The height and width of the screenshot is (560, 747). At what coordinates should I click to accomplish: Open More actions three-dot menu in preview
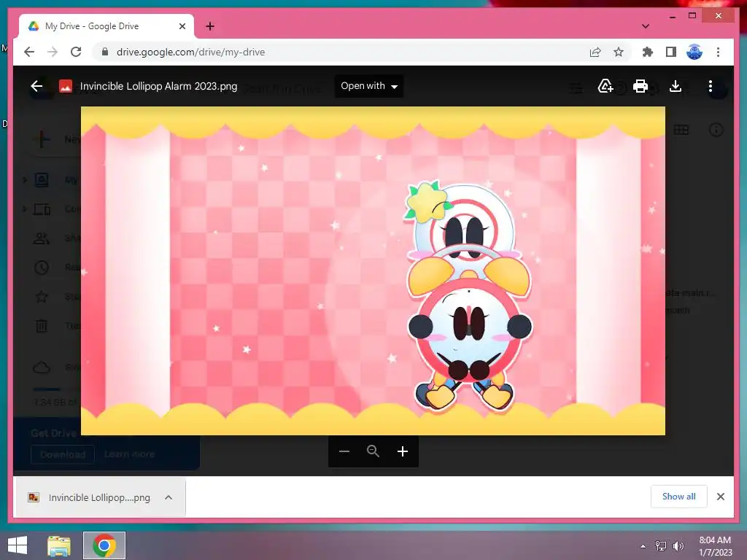[711, 86]
